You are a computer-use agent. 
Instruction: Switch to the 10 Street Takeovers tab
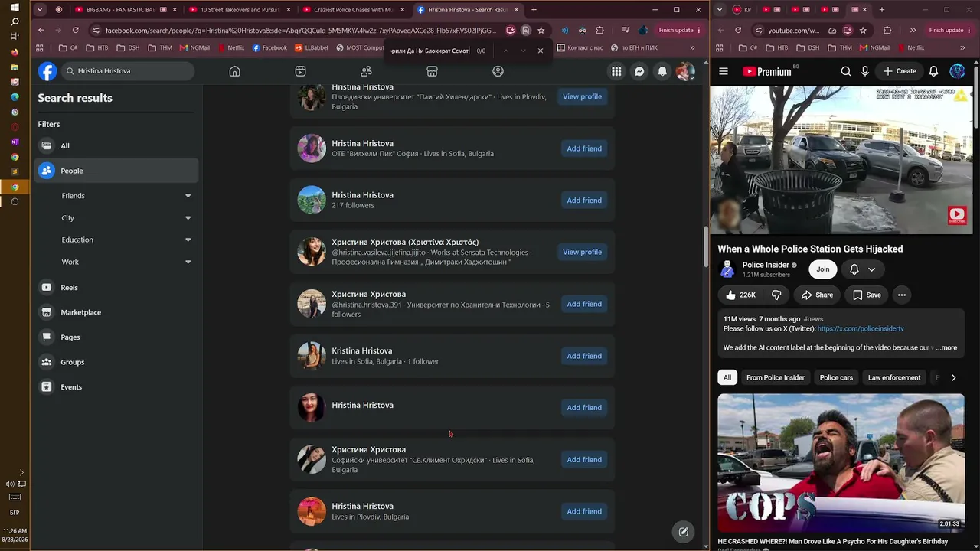pos(241,10)
